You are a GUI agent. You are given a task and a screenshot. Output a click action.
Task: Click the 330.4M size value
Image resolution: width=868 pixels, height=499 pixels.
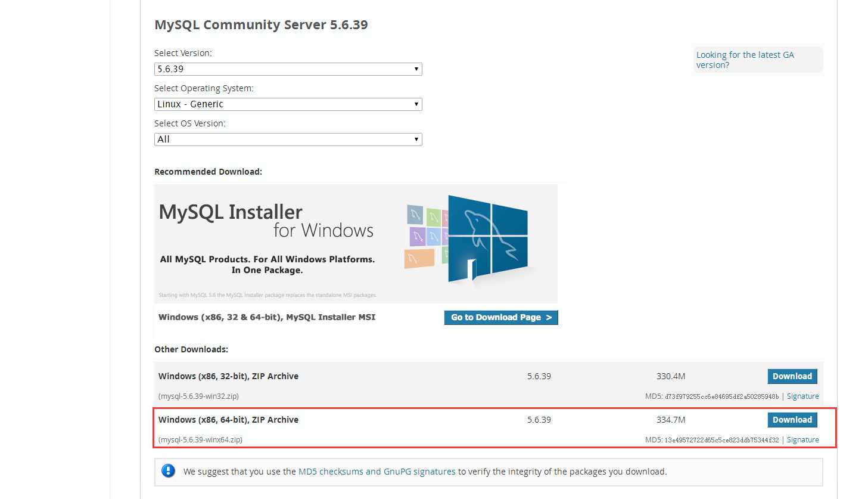(671, 376)
